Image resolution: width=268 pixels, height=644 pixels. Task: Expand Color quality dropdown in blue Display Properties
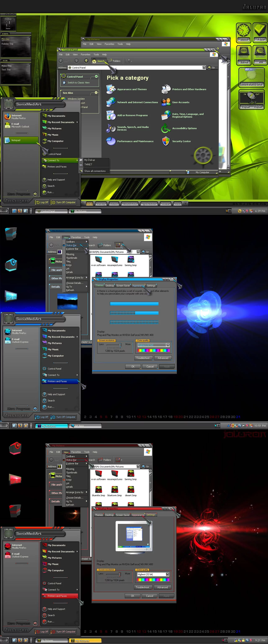coord(168,345)
